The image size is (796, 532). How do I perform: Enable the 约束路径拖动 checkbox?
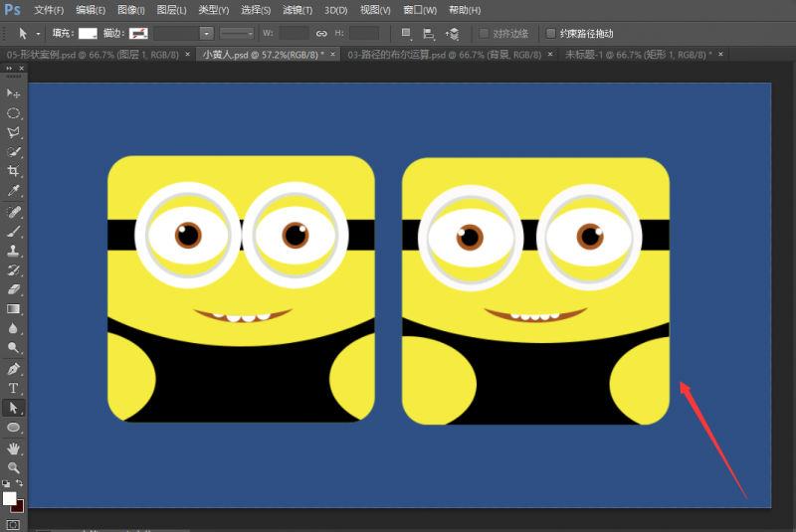[551, 33]
